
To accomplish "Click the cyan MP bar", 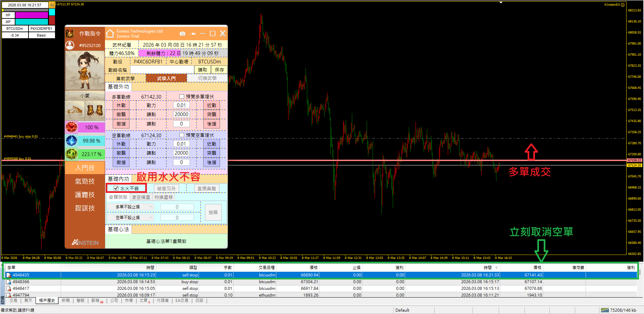I will (x=32, y=22).
